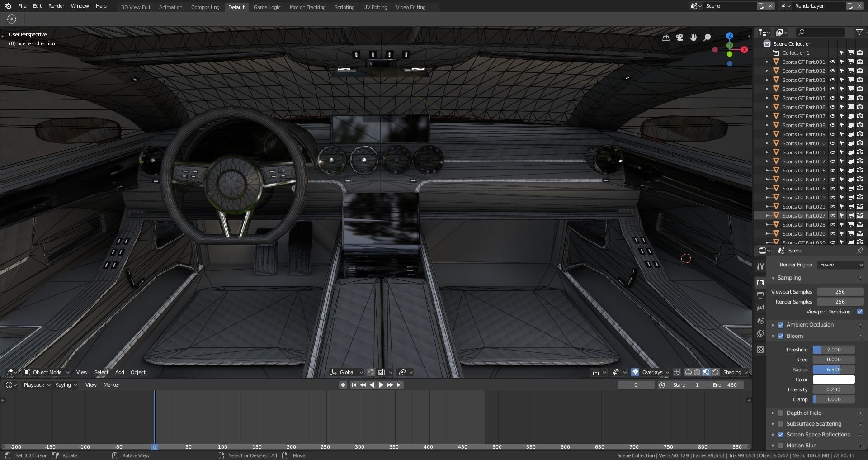The height and width of the screenshot is (460, 868).
Task: Toggle camera view in viewport
Action: 679,38
